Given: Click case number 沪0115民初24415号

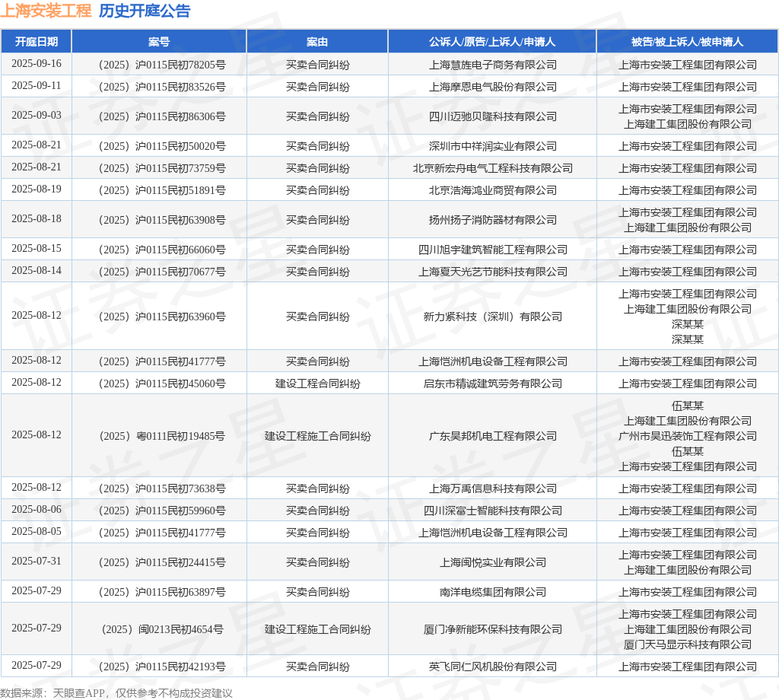Looking at the screenshot, I should (162, 562).
